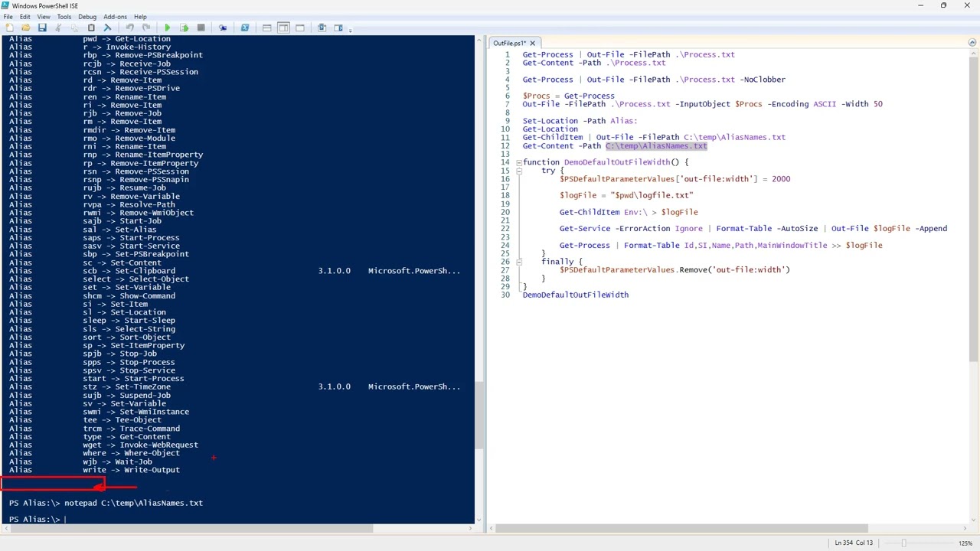Click the Copy icon in toolbar
Image resolution: width=980 pixels, height=551 pixels.
(75, 28)
